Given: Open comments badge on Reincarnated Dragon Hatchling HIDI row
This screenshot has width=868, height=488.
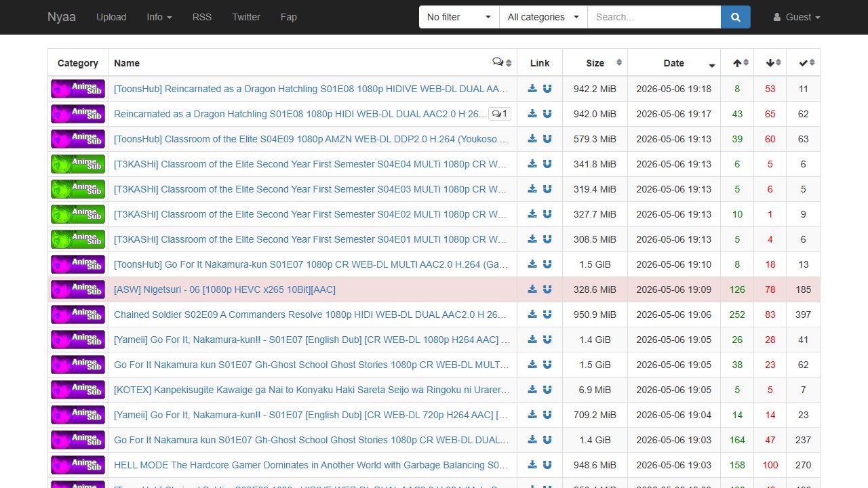Looking at the screenshot, I should pyautogui.click(x=500, y=114).
